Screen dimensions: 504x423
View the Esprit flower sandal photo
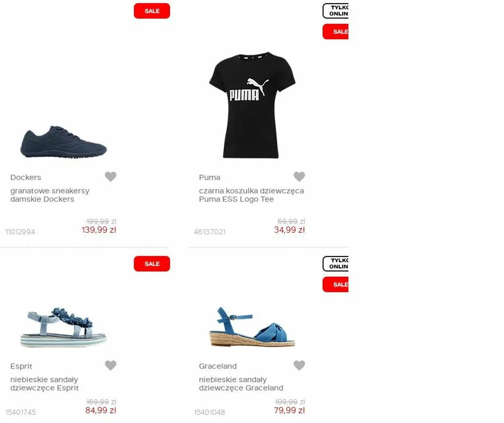click(63, 327)
